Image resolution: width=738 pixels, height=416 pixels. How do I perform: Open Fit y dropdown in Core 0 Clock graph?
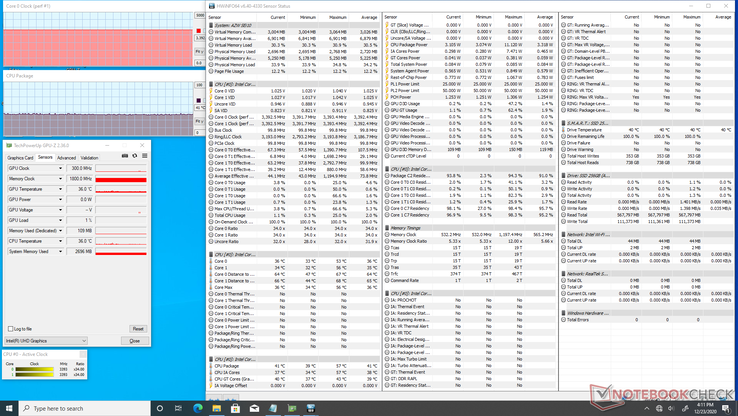tap(199, 51)
